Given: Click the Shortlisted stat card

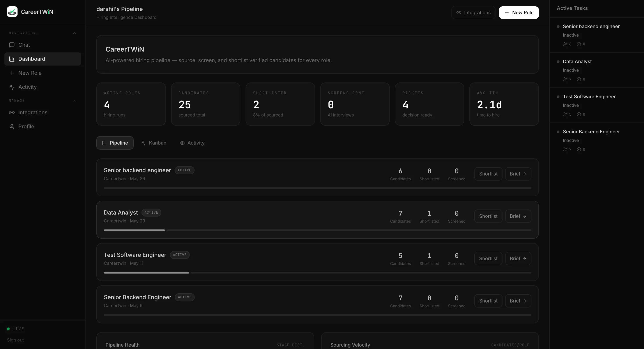Looking at the screenshot, I should [280, 104].
